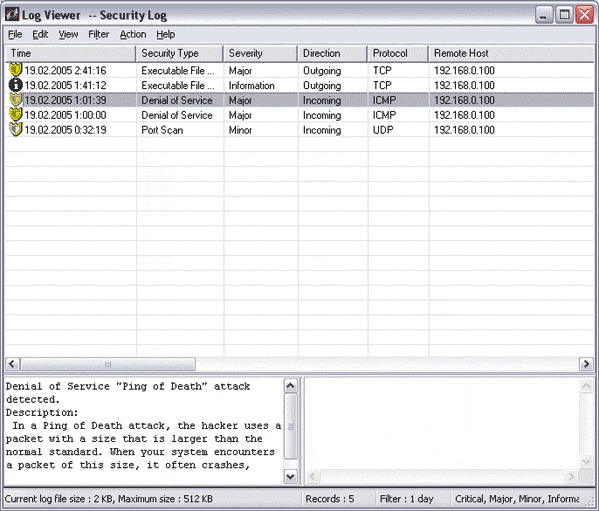The height and width of the screenshot is (511, 599).
Task: Click the shield icon of the 2:41:16 entry
Action: pyautogui.click(x=15, y=70)
